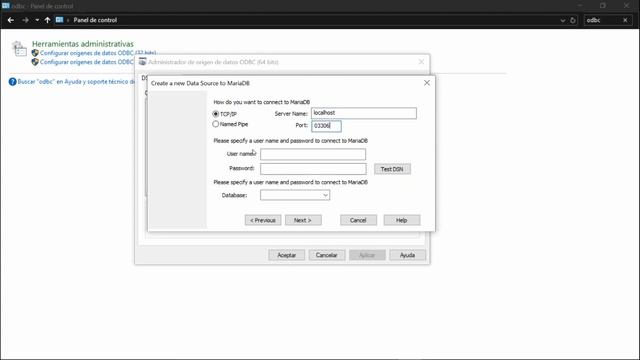Click the ODBC administrator title bar icon
This screenshot has width=640, height=360.
142,62
